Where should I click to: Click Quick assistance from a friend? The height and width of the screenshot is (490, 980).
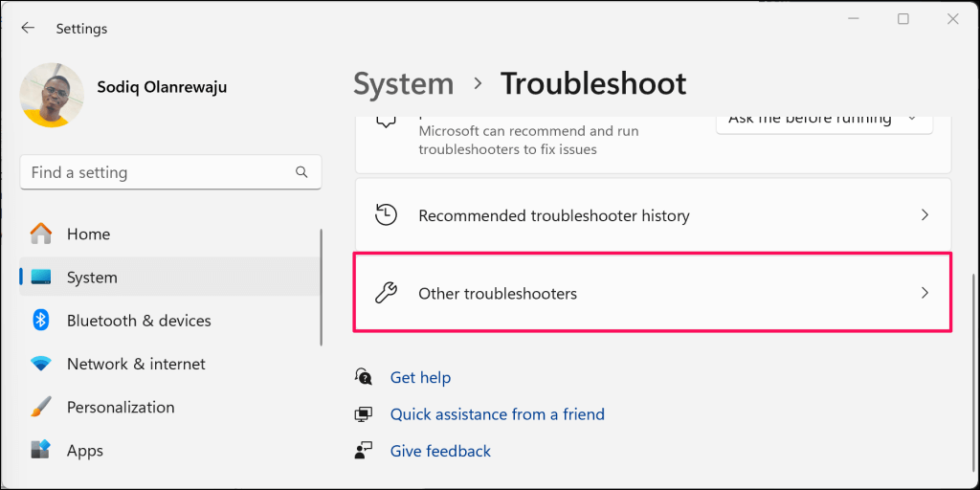coord(497,414)
